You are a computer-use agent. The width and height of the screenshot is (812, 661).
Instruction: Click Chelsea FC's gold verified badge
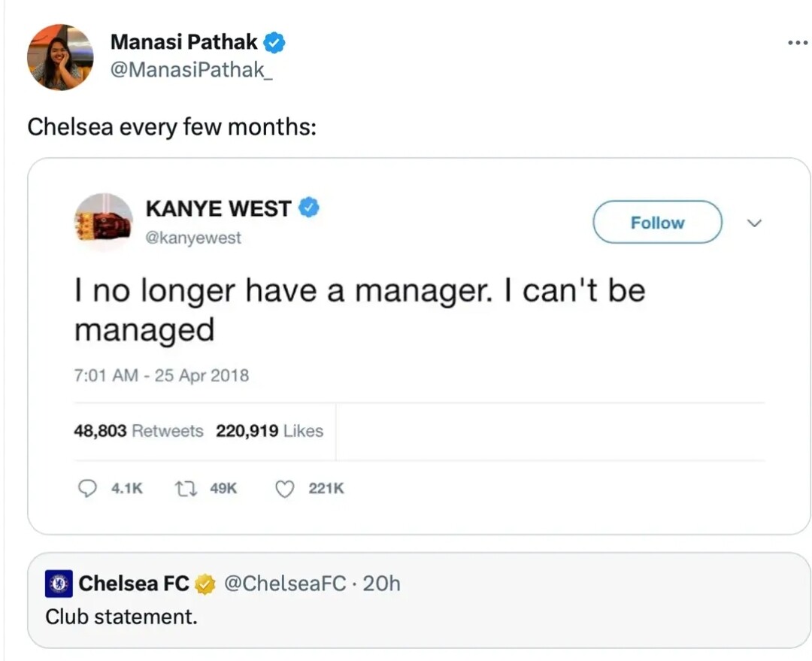(x=205, y=584)
